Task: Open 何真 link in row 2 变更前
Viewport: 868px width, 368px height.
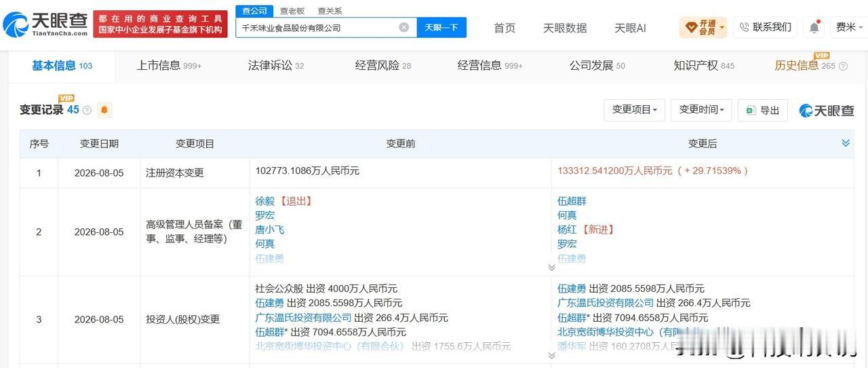Action: click(x=264, y=244)
